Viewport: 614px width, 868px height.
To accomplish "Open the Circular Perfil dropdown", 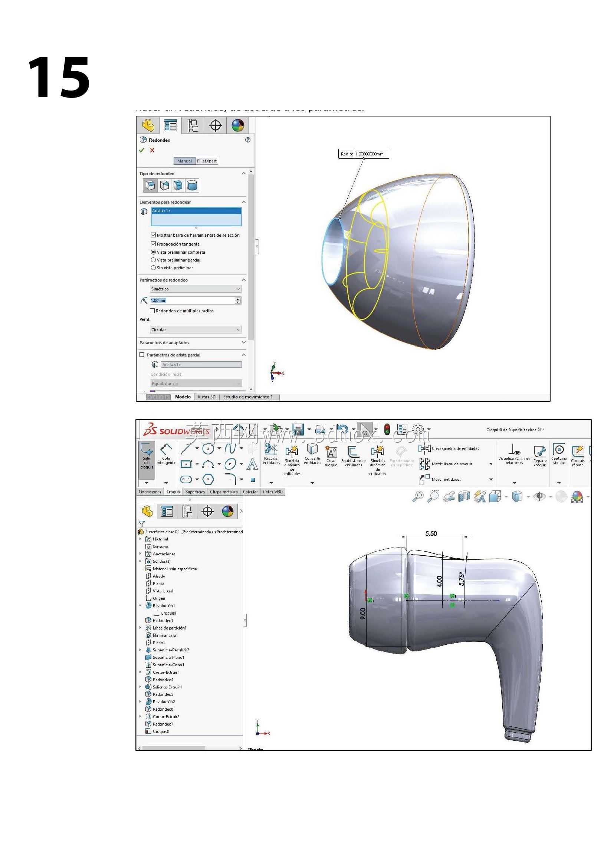I will (x=196, y=330).
